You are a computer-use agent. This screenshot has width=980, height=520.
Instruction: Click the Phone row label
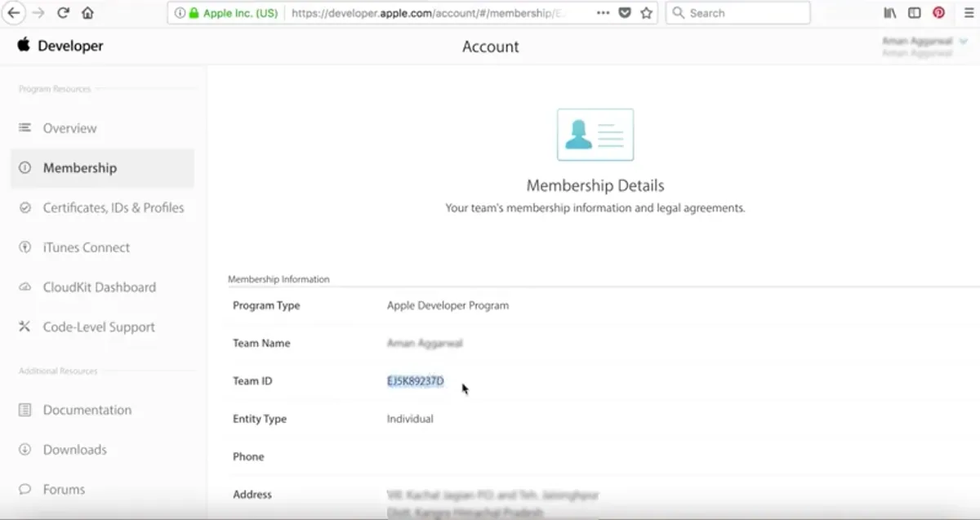click(x=248, y=456)
